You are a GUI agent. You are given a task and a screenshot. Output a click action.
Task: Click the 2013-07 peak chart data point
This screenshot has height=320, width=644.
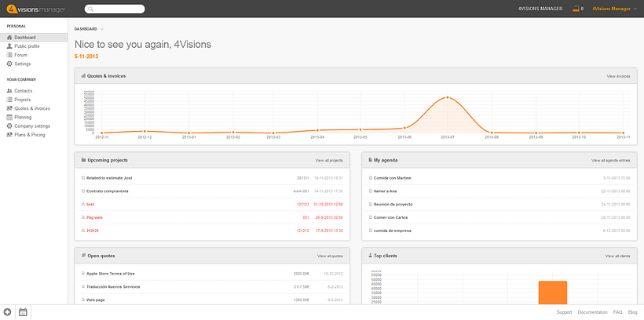tap(448, 97)
